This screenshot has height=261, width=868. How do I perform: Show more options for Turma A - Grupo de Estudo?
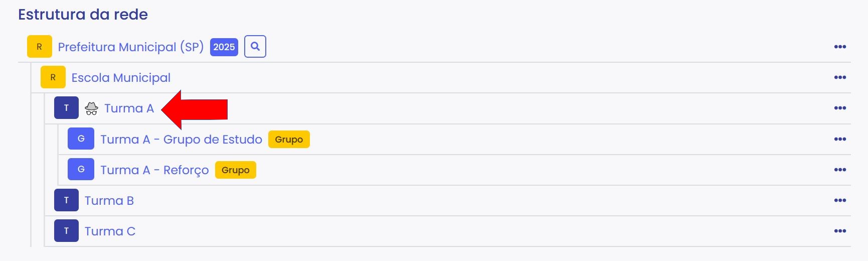[x=840, y=139]
